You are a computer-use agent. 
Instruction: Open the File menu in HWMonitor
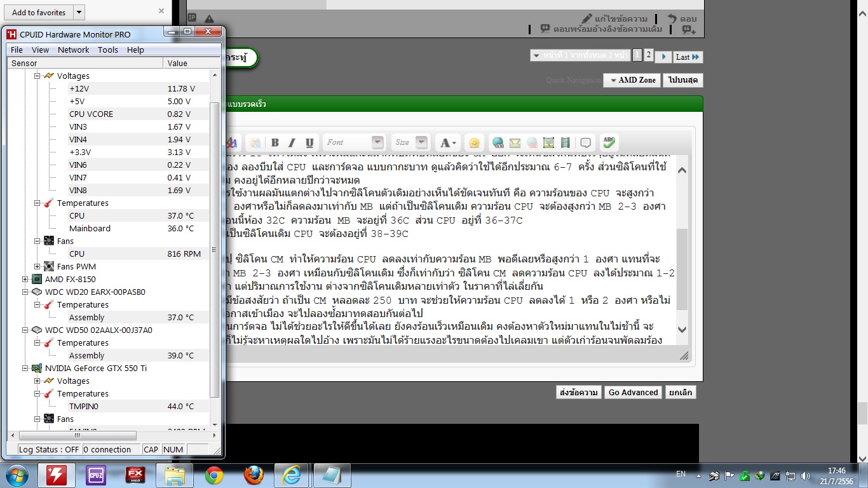(17, 50)
